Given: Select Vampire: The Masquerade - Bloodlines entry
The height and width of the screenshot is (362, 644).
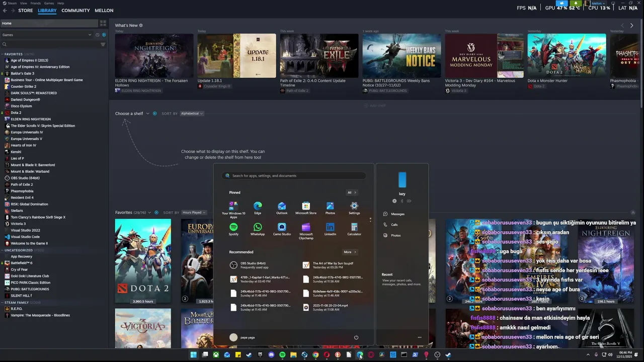Looking at the screenshot, I should [40, 315].
